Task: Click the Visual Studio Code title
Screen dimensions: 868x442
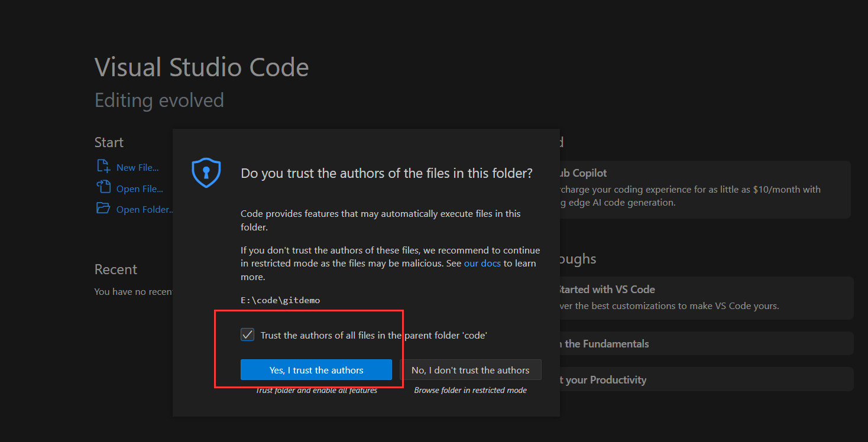Action: coord(202,67)
